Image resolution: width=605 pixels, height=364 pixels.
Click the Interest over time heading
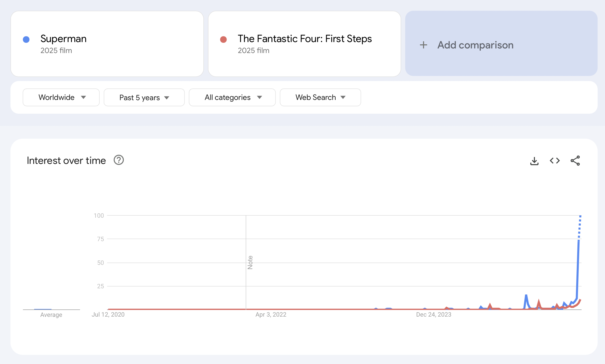(66, 161)
